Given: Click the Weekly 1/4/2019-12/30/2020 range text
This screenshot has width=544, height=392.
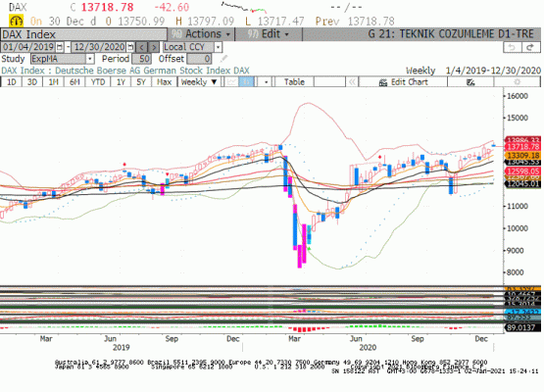Looking at the screenshot, I should pyautogui.click(x=473, y=71).
